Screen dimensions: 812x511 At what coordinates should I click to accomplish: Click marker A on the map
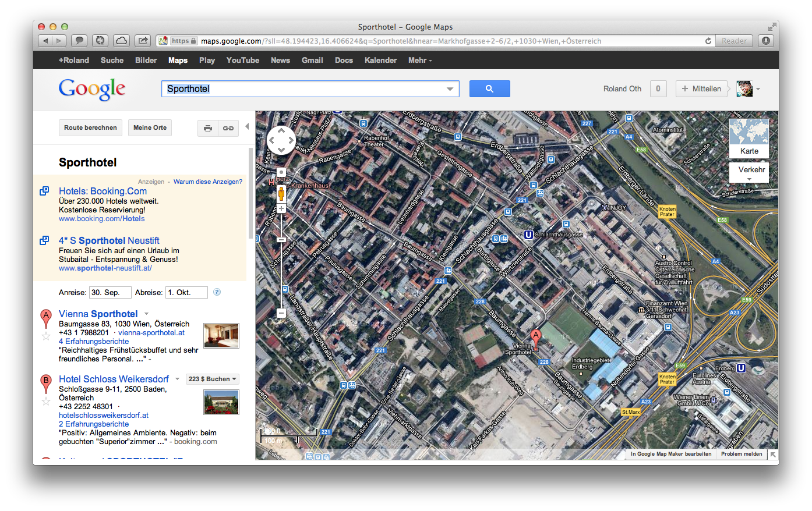click(535, 338)
